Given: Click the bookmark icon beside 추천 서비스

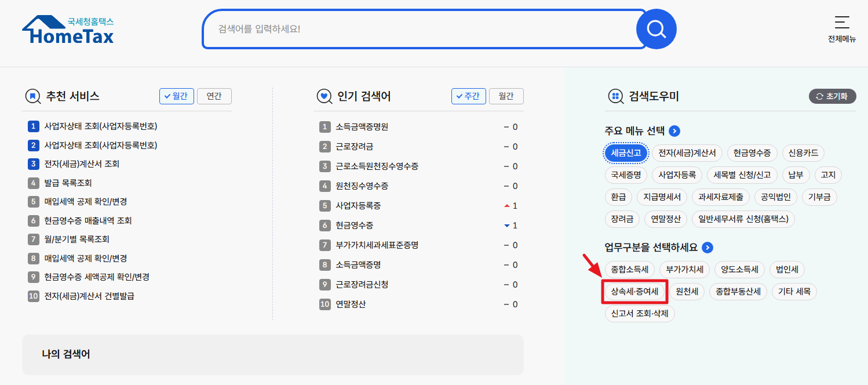Looking at the screenshot, I should 33,96.
